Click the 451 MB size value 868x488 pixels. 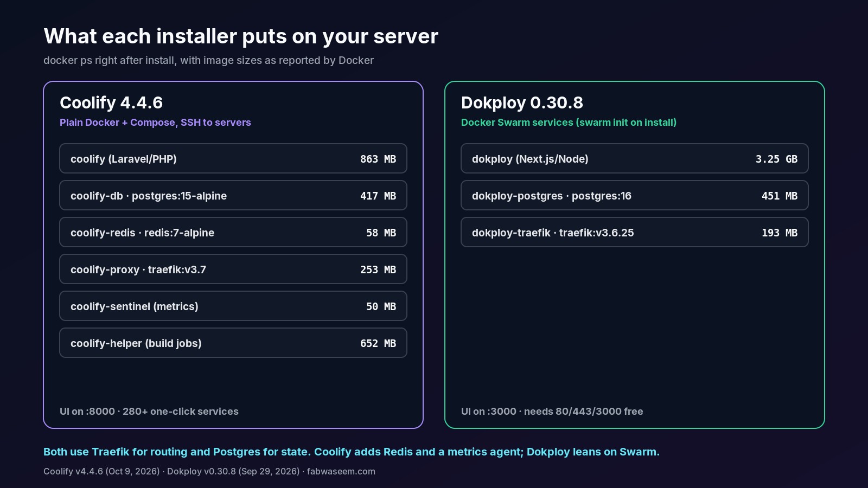coord(780,196)
